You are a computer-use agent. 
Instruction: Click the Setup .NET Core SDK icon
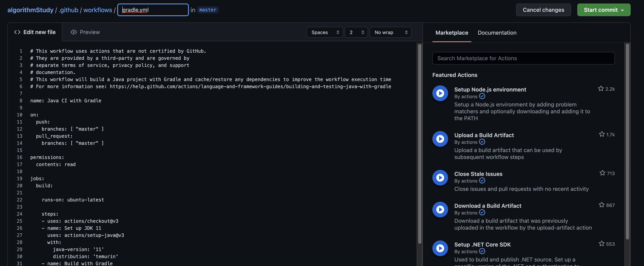(x=440, y=248)
